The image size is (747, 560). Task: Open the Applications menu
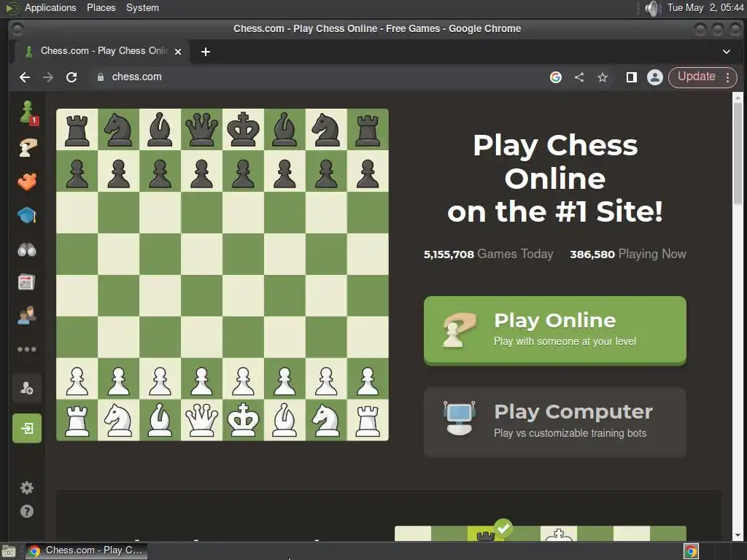50,7
